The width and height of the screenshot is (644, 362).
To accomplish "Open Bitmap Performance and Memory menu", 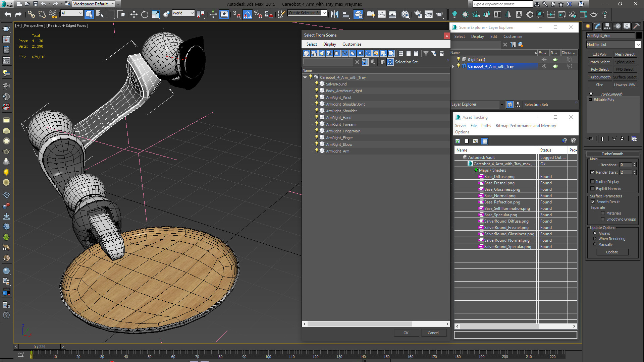I will 526,126.
